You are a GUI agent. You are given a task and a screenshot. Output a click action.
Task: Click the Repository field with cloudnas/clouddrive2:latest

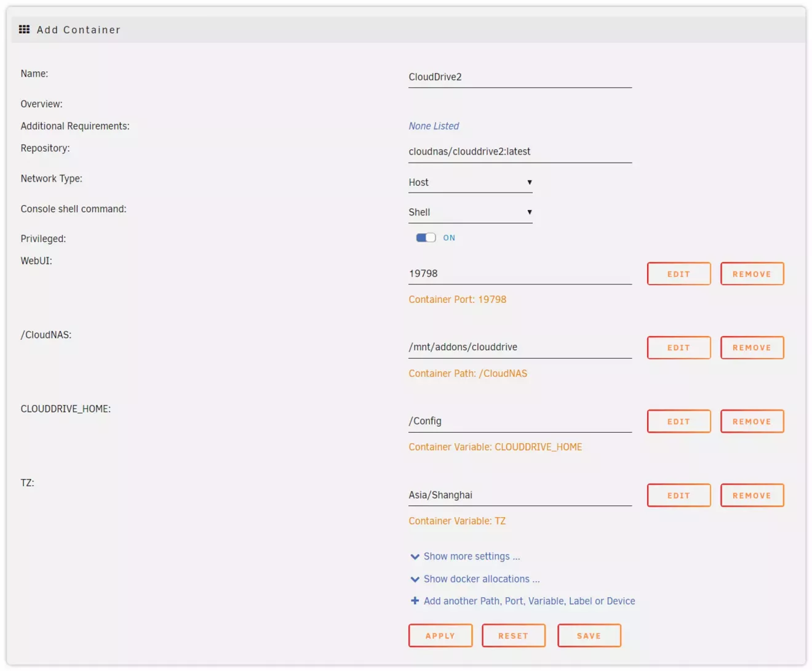point(520,151)
